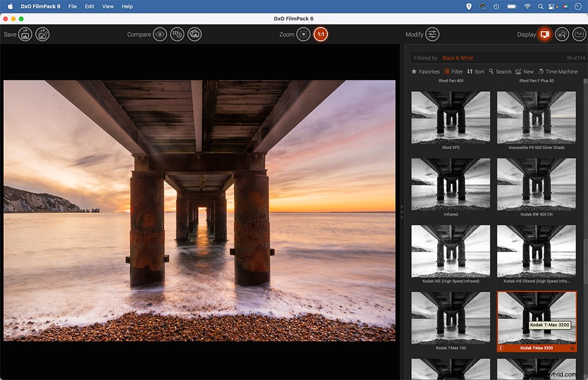Select the Kodak T-Max 100 preset thumbnail

click(450, 319)
